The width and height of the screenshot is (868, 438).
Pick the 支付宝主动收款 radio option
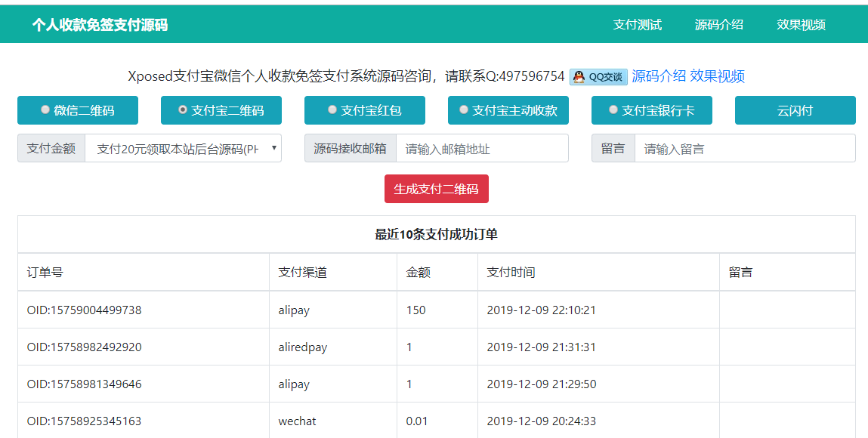[x=464, y=109]
